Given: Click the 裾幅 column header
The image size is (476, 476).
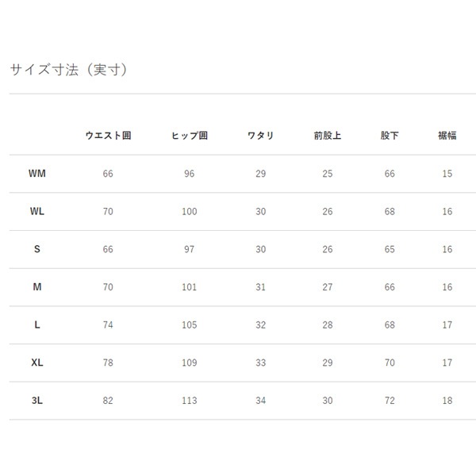Looking at the screenshot, I should (x=447, y=136).
